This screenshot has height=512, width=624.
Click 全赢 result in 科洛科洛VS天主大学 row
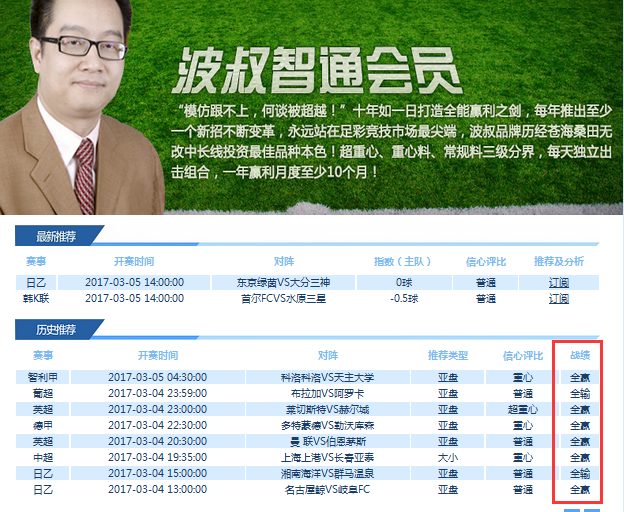pyautogui.click(x=580, y=377)
